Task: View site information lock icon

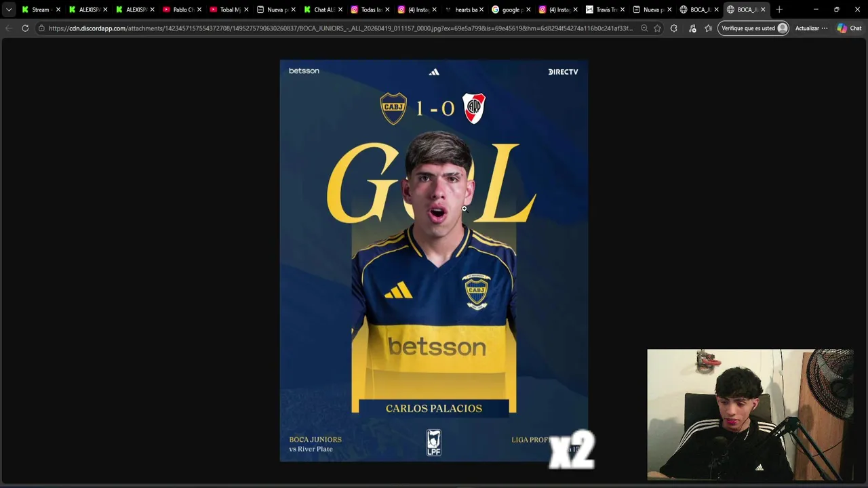Action: [x=41, y=28]
